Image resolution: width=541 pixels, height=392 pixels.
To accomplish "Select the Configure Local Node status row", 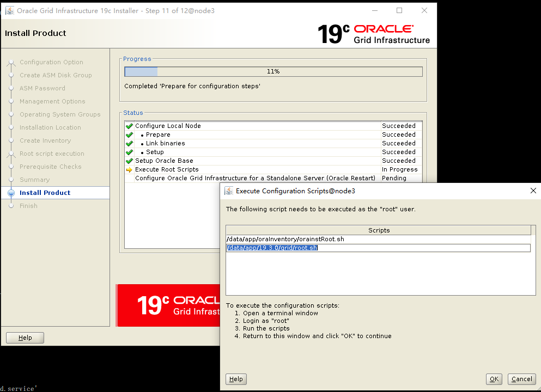I will [273, 126].
